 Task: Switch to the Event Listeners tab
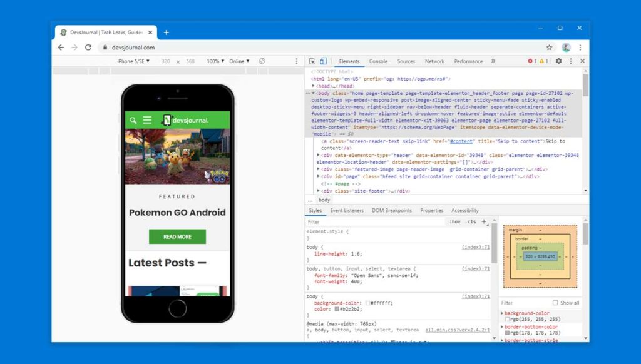pos(347,210)
